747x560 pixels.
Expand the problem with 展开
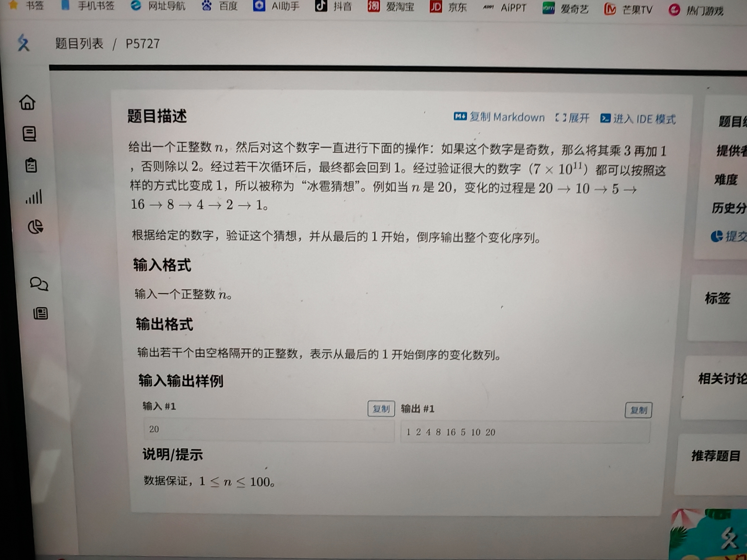click(x=572, y=118)
